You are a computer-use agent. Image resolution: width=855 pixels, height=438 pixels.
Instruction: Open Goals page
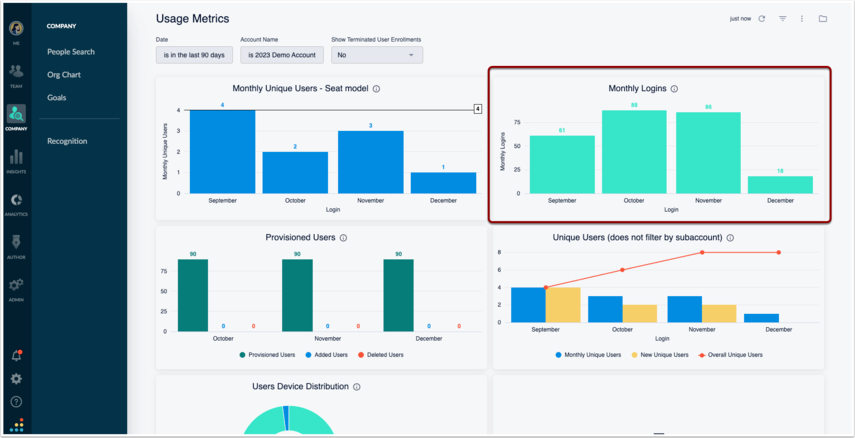click(x=57, y=98)
